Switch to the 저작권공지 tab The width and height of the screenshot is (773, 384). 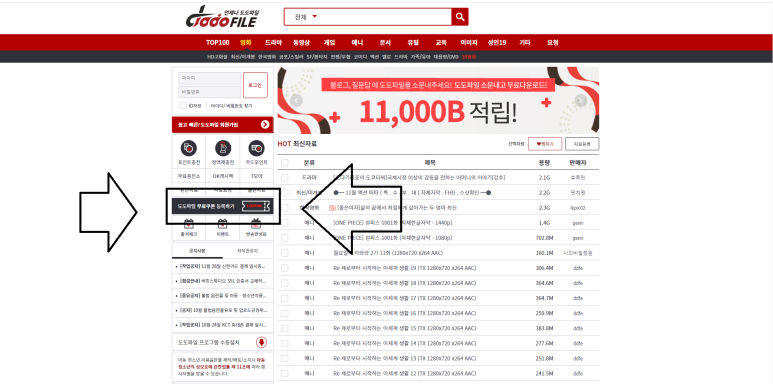pyautogui.click(x=247, y=251)
